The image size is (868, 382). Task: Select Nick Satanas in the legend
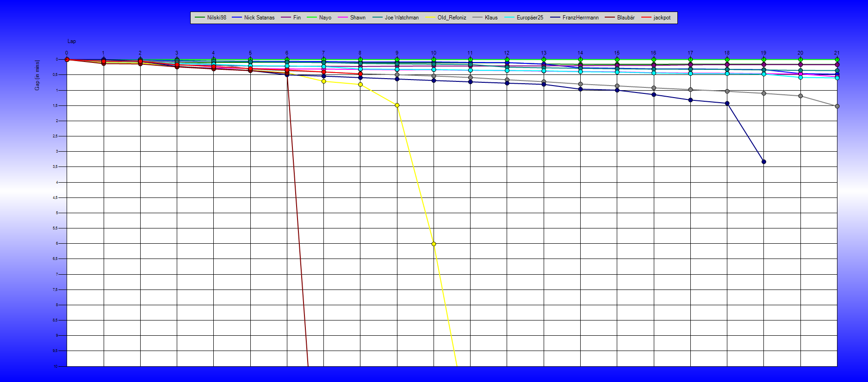click(259, 18)
